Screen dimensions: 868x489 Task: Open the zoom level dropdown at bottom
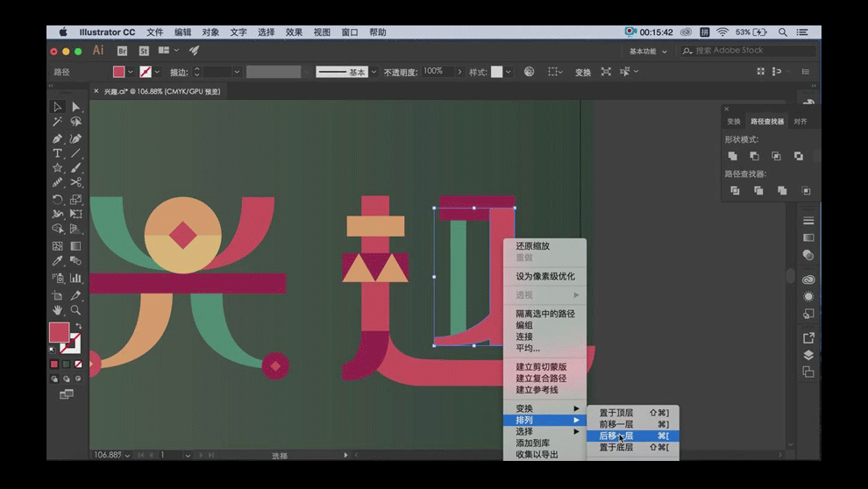(129, 456)
